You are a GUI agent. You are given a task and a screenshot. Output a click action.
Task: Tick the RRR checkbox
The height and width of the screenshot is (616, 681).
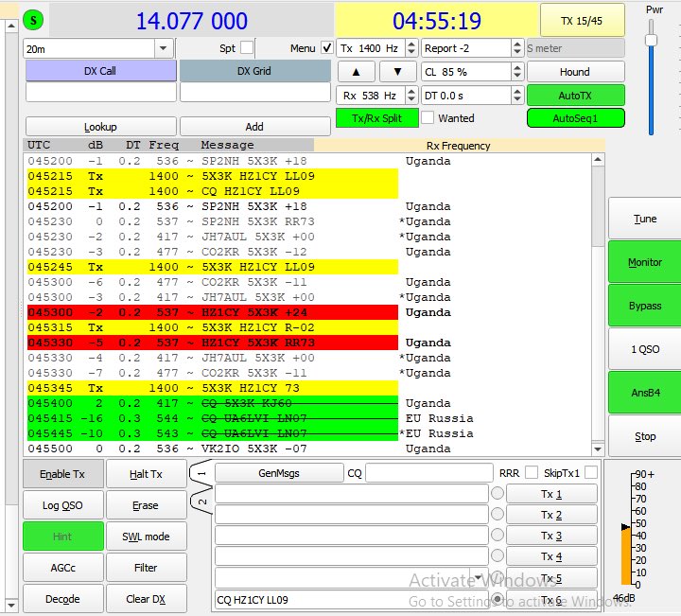(x=532, y=472)
